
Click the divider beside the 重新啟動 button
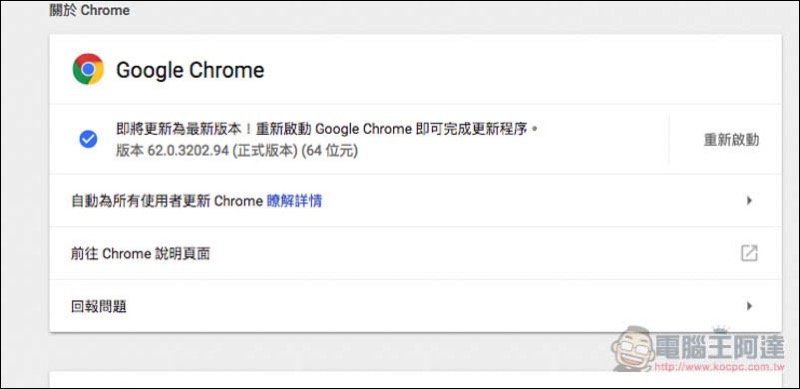(x=669, y=139)
